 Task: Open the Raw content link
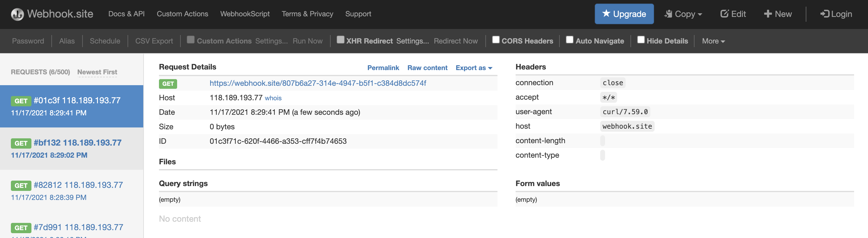coord(427,68)
